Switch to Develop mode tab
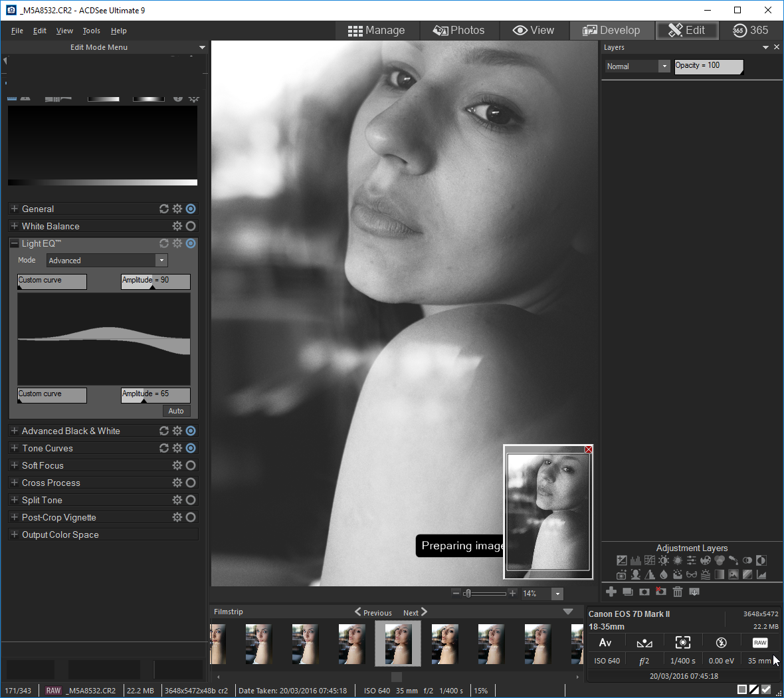Image resolution: width=784 pixels, height=698 pixels. (x=611, y=31)
